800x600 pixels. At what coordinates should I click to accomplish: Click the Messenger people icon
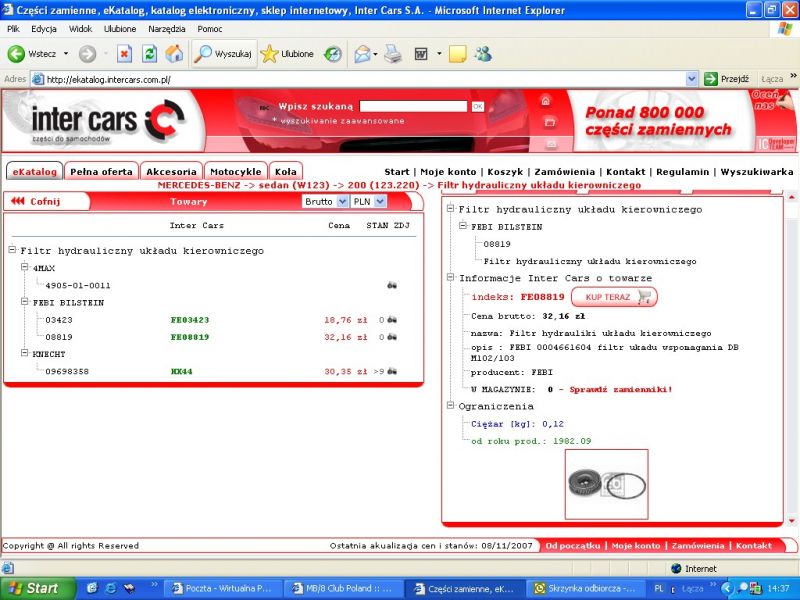[483, 54]
